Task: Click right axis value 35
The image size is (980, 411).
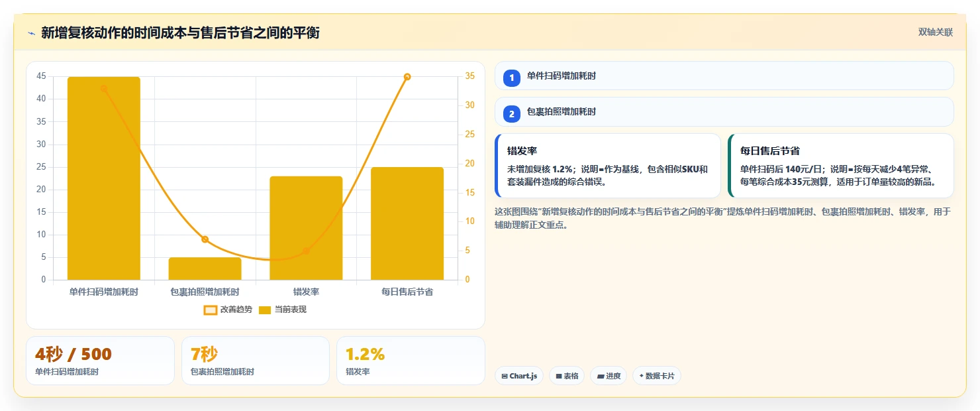Action: [x=469, y=76]
